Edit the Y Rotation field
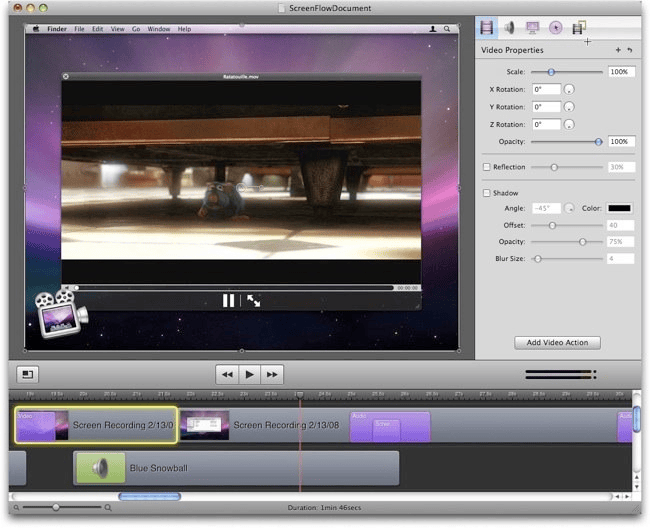The height and width of the screenshot is (528, 650). pos(546,107)
